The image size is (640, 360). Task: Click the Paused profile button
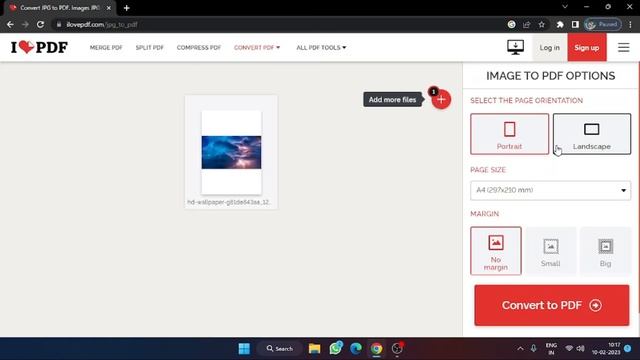603,24
